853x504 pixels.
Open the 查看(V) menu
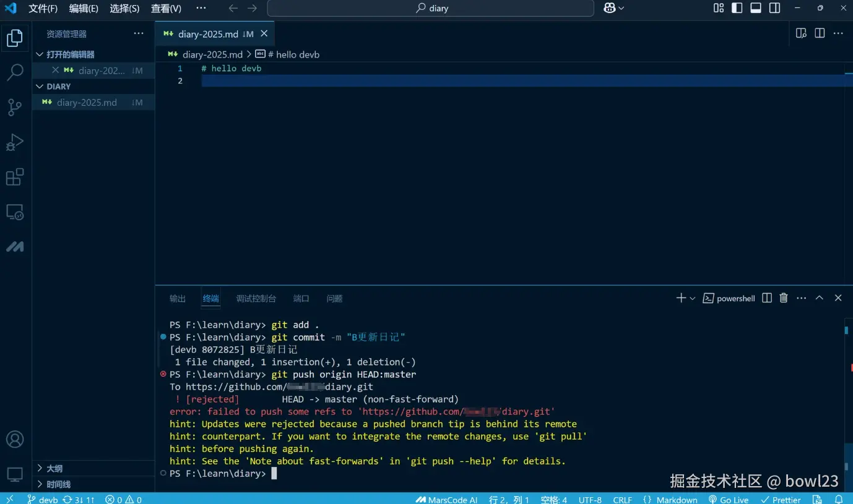[166, 8]
